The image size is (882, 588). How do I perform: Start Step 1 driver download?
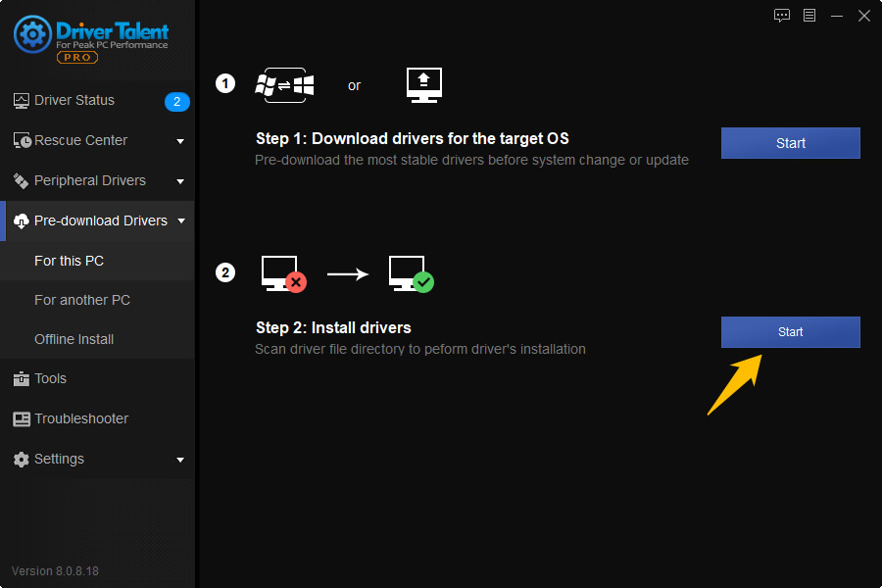(x=790, y=143)
